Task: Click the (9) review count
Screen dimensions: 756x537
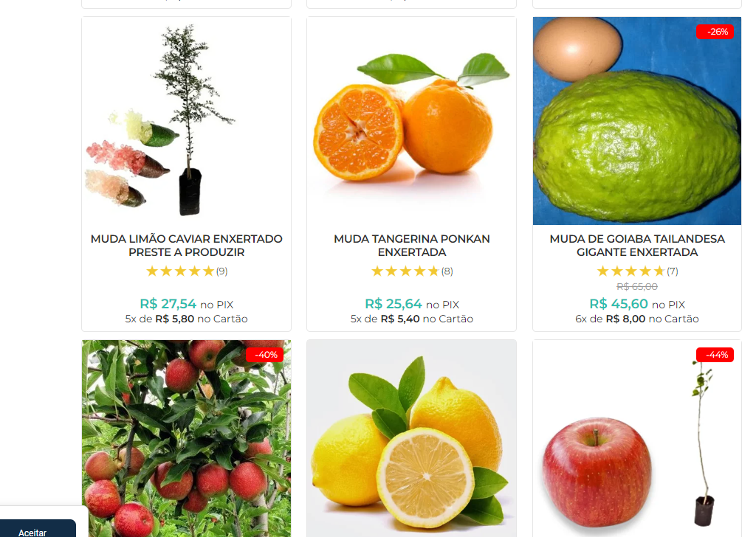Action: (221, 271)
